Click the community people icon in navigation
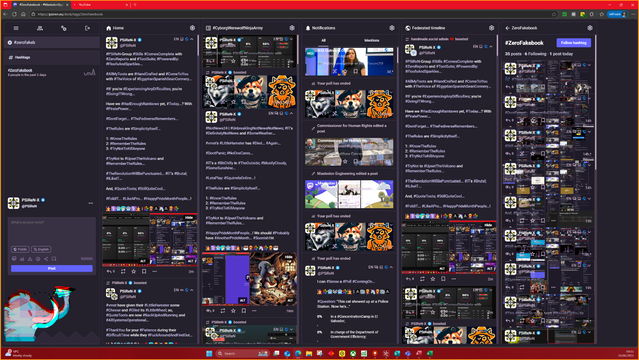Viewport: 639px width, 360px height. 40,28
